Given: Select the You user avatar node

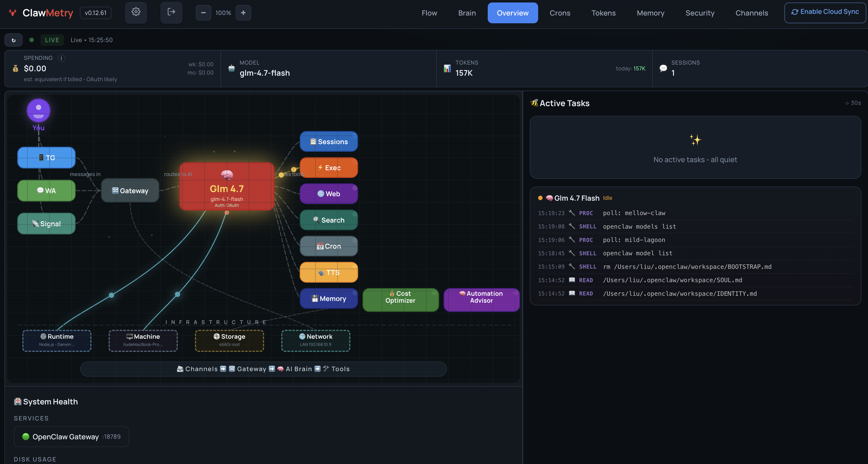Looking at the screenshot, I should pos(38,111).
